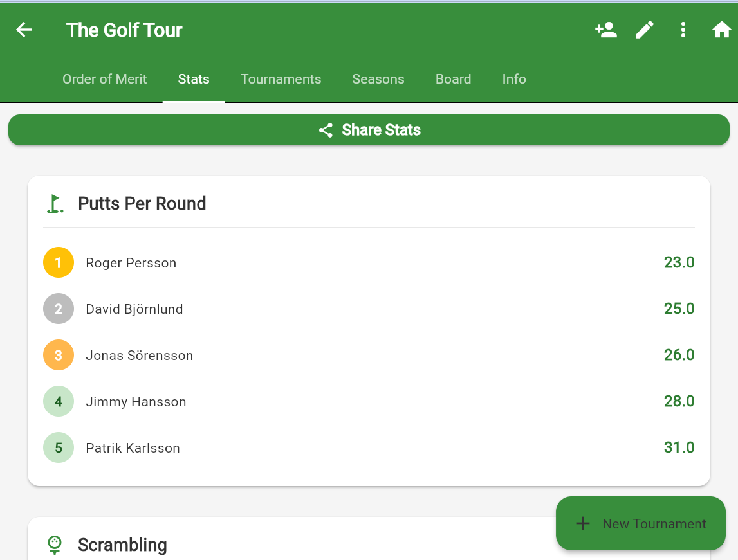738x560 pixels.
Task: Click the Scrambling golf ball icon
Action: (x=55, y=545)
